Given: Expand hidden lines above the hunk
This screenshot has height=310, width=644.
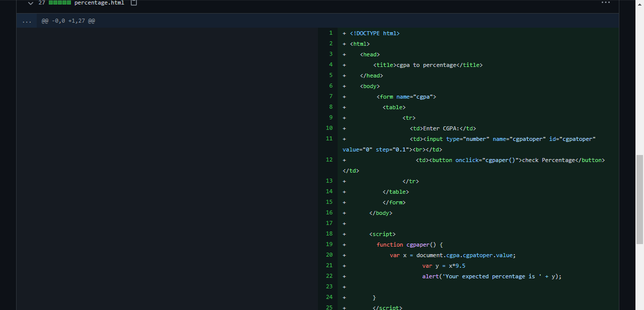Looking at the screenshot, I should click(27, 21).
